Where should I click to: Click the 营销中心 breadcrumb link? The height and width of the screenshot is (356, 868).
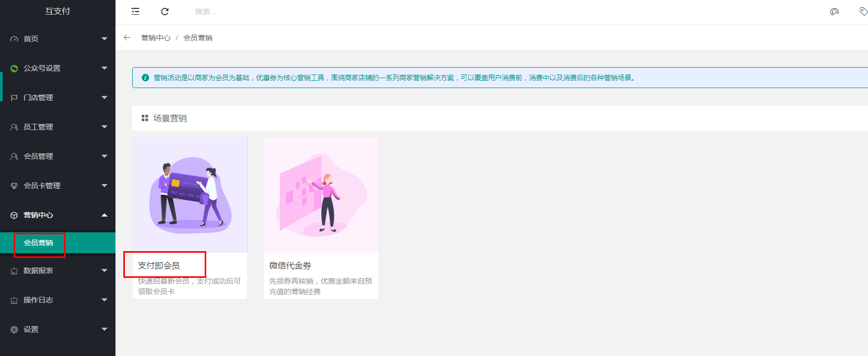(156, 38)
